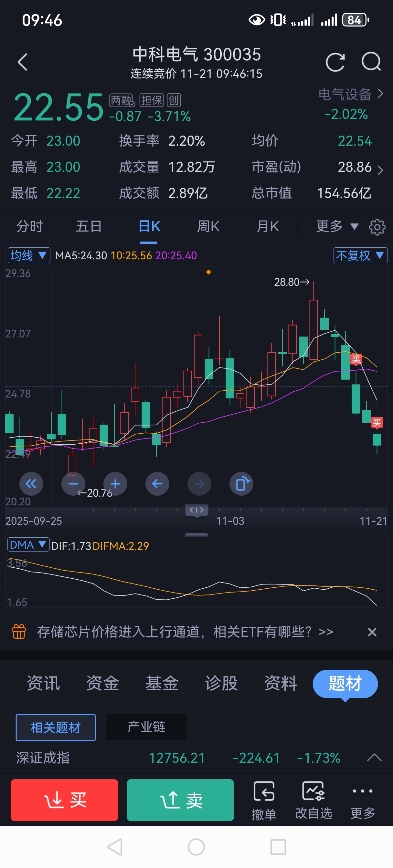This screenshot has height=868, width=393.
Task: Open the 不复权 adjustment dropdown
Action: click(x=360, y=255)
